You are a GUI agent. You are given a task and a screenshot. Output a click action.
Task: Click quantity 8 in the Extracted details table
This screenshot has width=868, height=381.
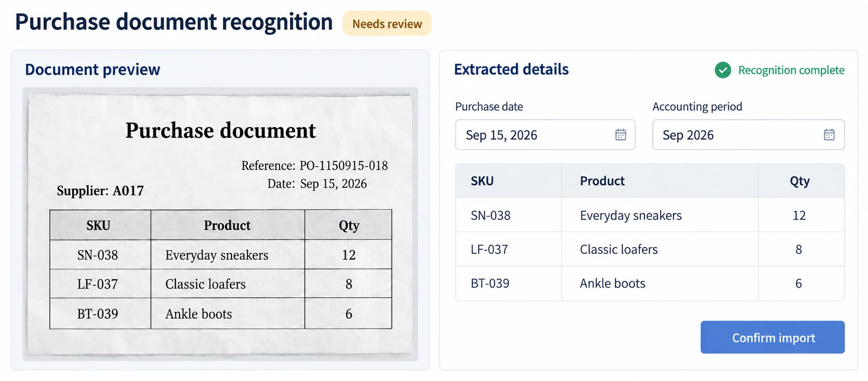click(799, 249)
